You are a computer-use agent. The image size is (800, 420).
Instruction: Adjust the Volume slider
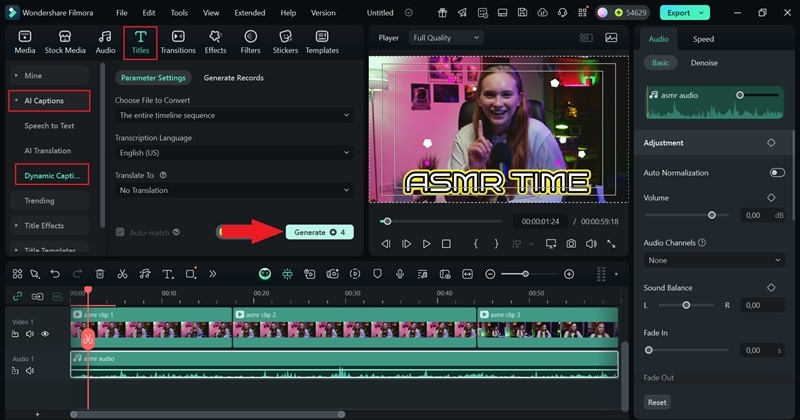(x=711, y=215)
